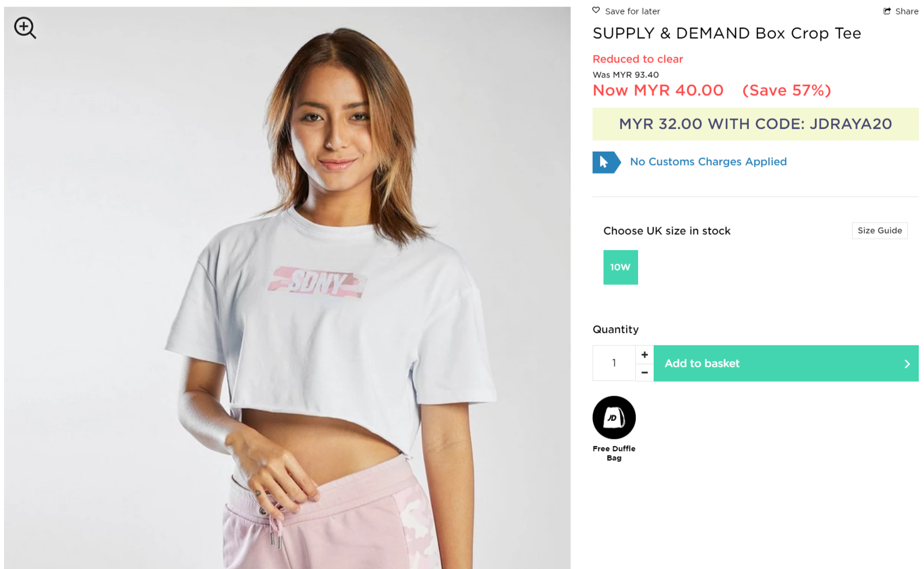Click the JD Free Duffle Bag icon
The width and height of the screenshot is (924, 569).
tap(614, 418)
